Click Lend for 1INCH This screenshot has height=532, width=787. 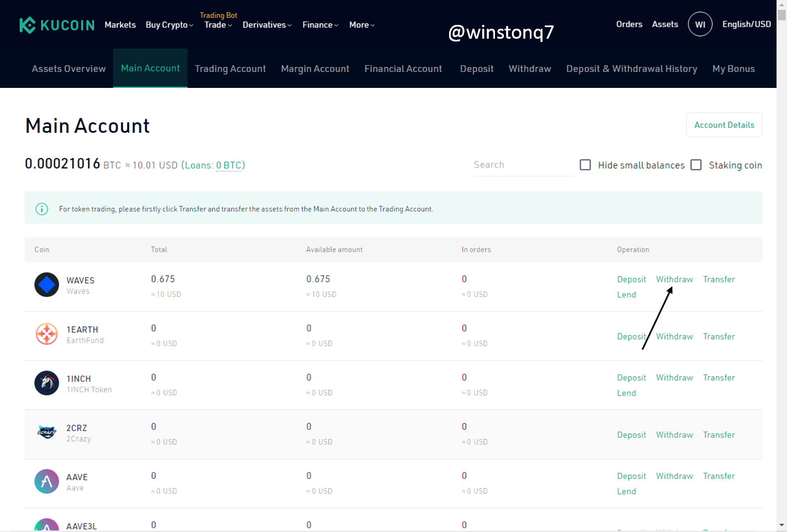(627, 393)
